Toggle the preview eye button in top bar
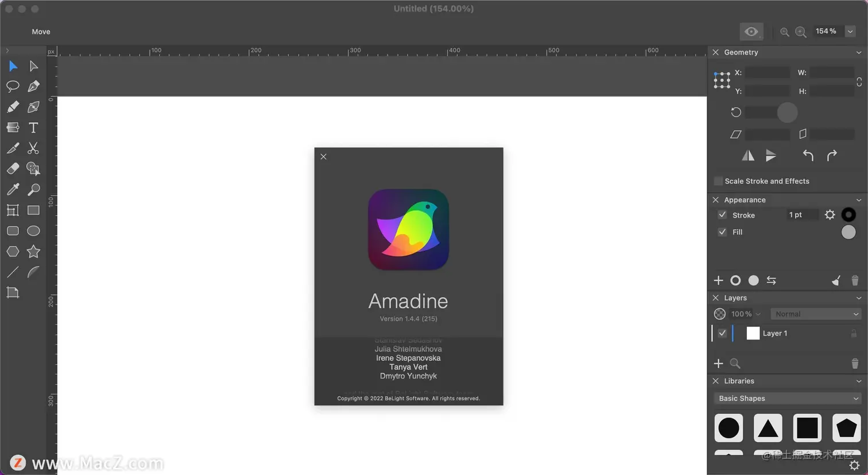This screenshot has width=868, height=475. point(751,32)
